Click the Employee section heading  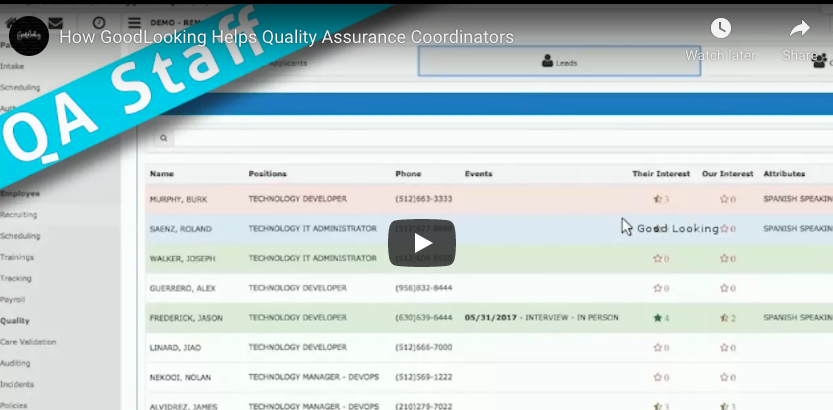(20, 193)
